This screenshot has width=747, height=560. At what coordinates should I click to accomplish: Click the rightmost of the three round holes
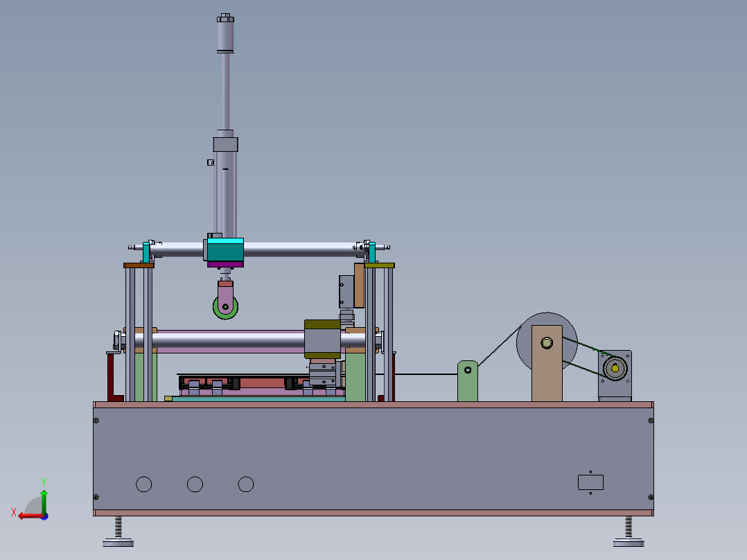(246, 484)
